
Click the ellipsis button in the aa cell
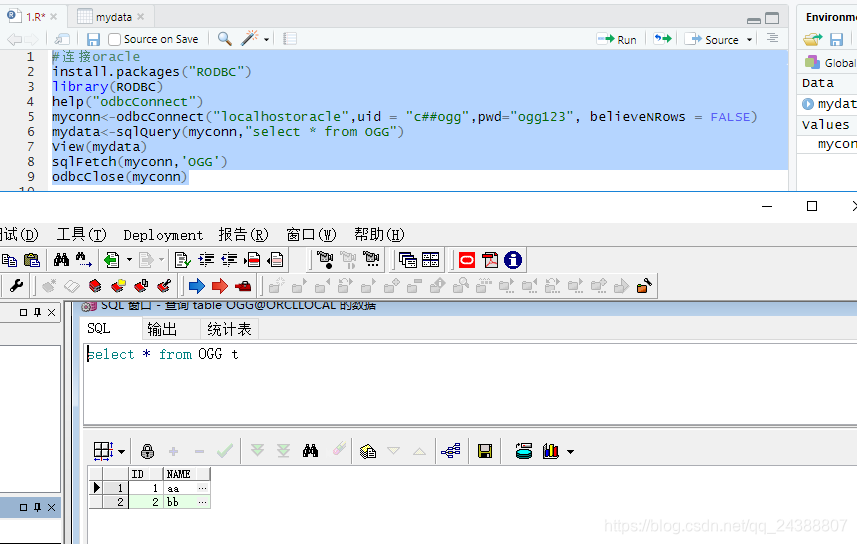tap(202, 488)
